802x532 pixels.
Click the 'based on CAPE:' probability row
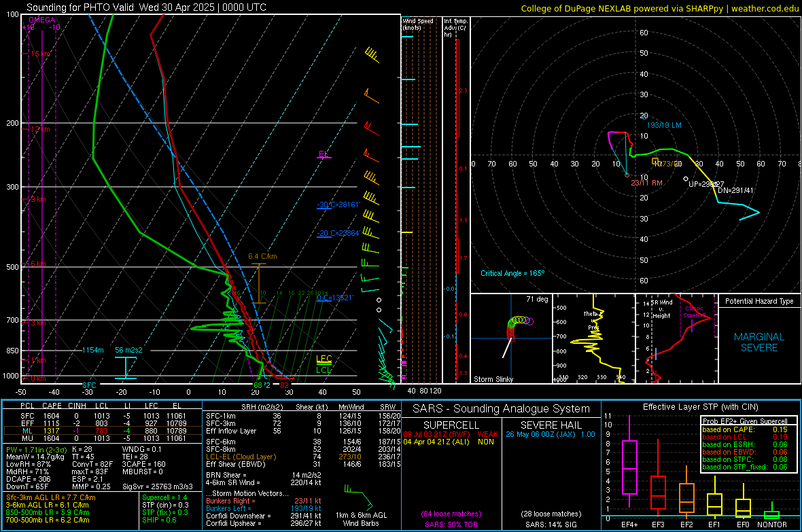pyautogui.click(x=745, y=429)
